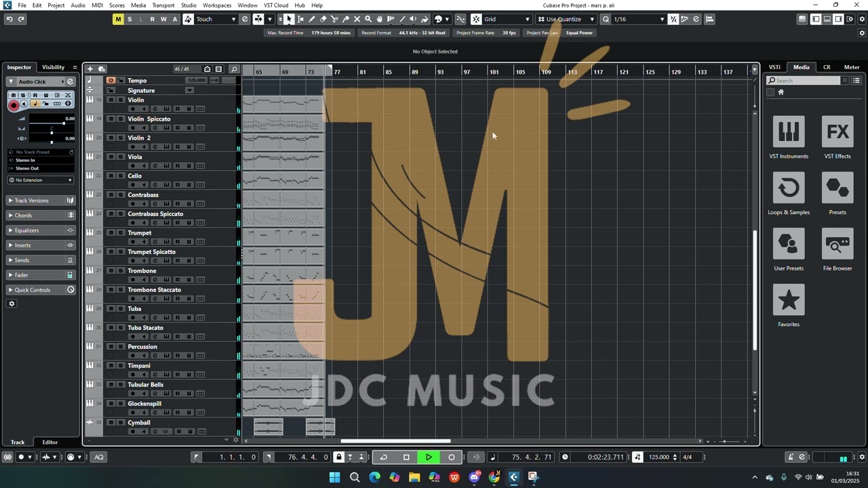
Task: Open automation mode Touch dropdown
Action: coord(216,19)
